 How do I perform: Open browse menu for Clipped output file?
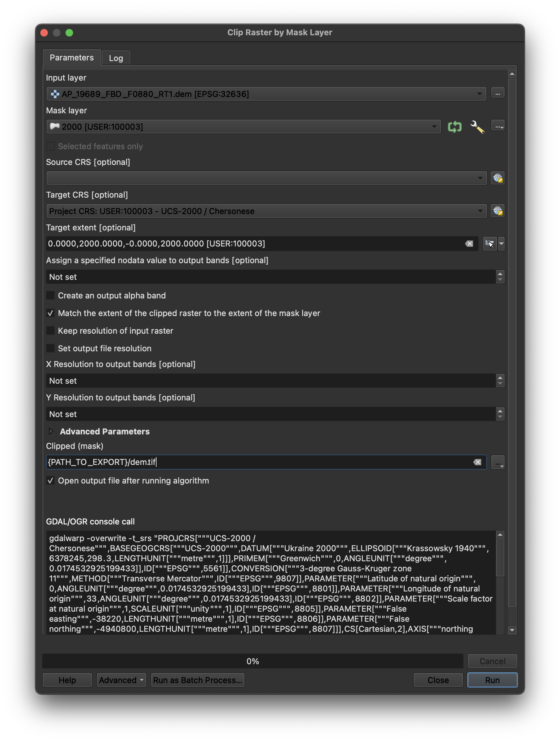click(498, 462)
